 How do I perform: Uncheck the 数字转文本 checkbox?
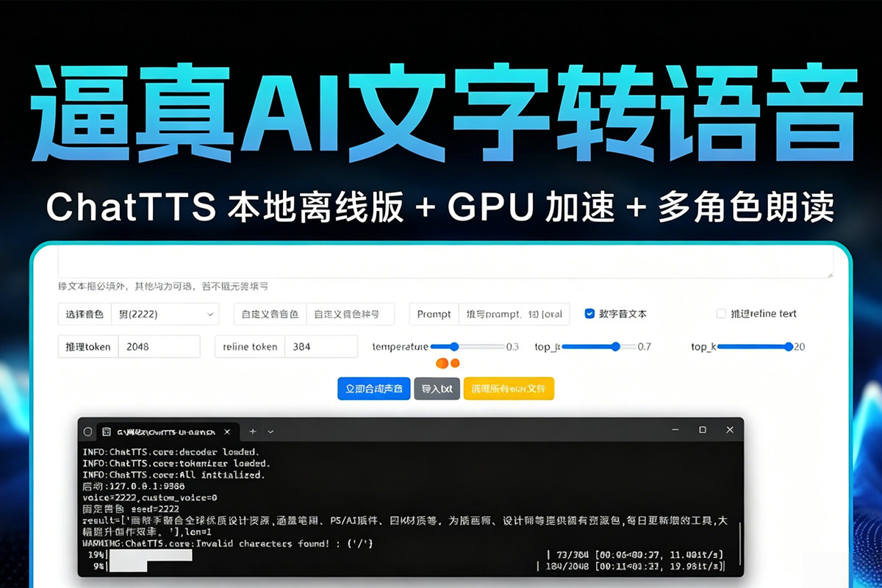[x=589, y=313]
